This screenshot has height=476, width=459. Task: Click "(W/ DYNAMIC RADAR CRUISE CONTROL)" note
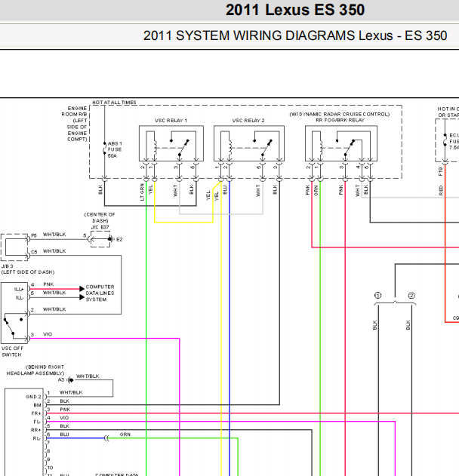point(340,114)
